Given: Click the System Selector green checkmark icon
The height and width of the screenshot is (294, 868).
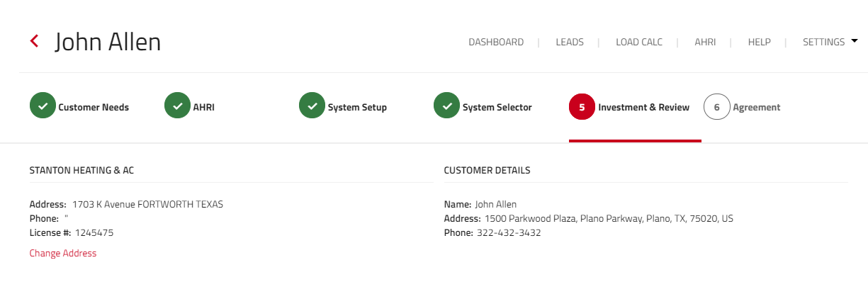Looking at the screenshot, I should coord(446,106).
